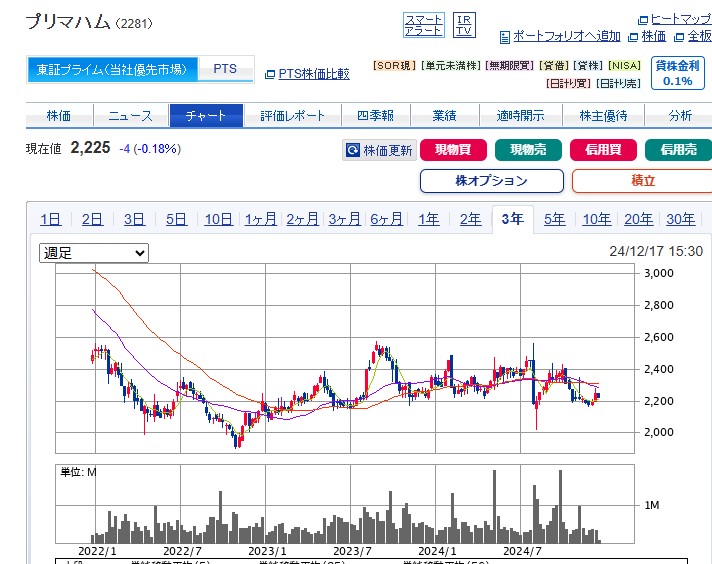712x564 pixels.
Task: Open the 分析 tab
Action: (x=679, y=116)
